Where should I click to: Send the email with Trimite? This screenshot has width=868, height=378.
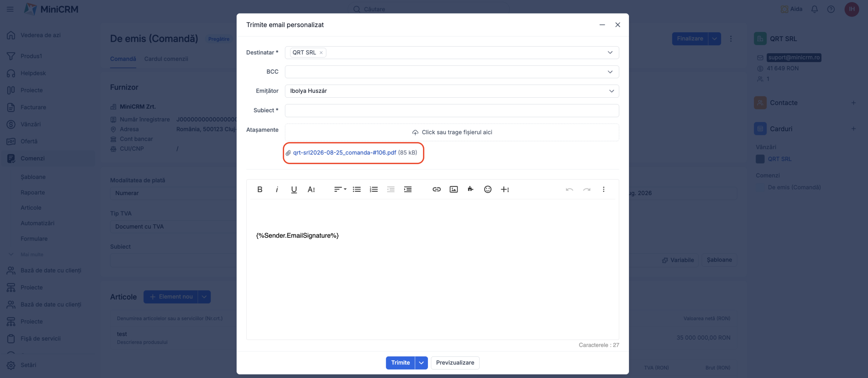pos(400,363)
